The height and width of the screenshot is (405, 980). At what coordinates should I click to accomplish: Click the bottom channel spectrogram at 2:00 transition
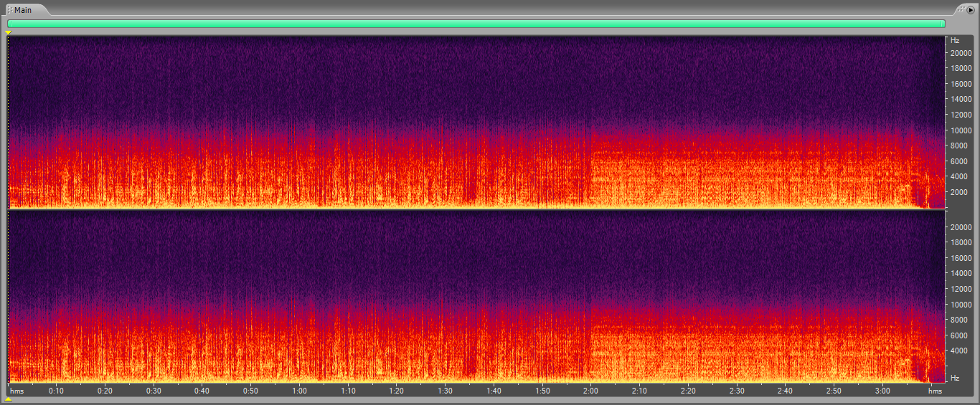coord(590,296)
